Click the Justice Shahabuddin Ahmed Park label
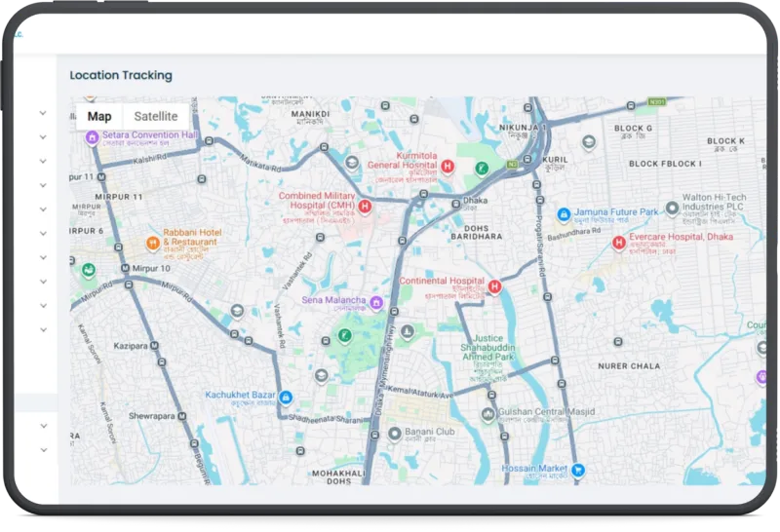The width and height of the screenshot is (780, 532). [488, 348]
